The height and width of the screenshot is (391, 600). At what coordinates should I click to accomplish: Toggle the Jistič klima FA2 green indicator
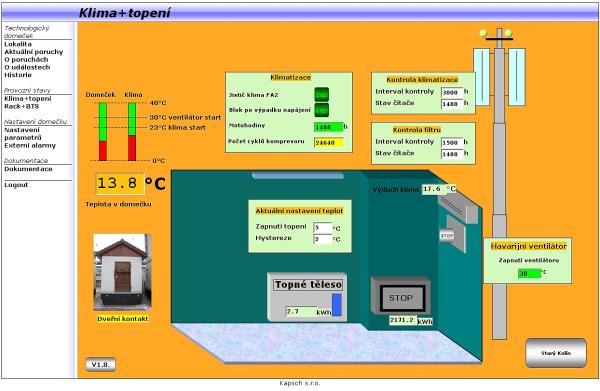(x=321, y=94)
